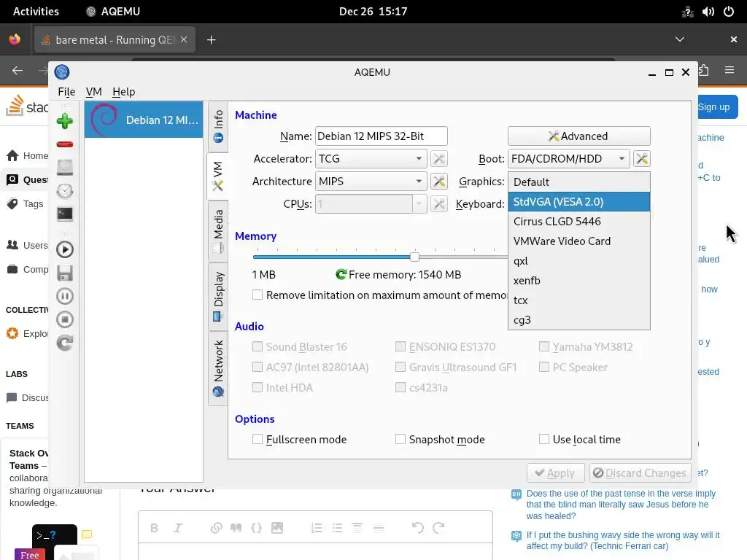Add a new VM with green plus icon
747x560 pixels.
point(65,121)
